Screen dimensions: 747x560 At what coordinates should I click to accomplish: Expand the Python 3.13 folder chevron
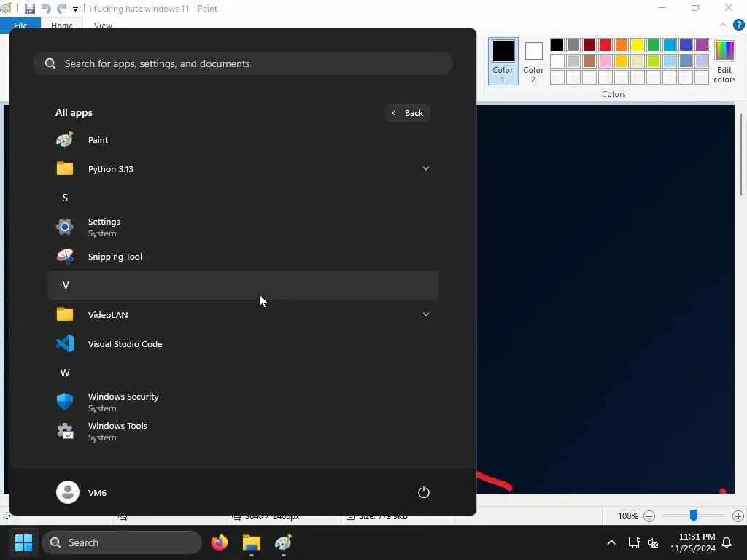[x=425, y=168]
